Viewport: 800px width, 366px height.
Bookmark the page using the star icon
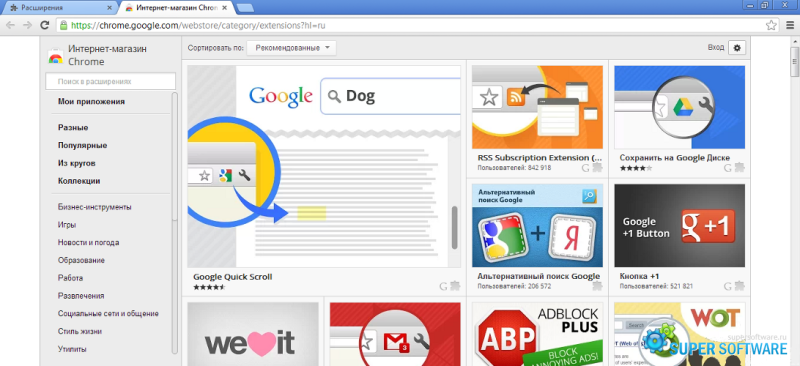(771, 25)
